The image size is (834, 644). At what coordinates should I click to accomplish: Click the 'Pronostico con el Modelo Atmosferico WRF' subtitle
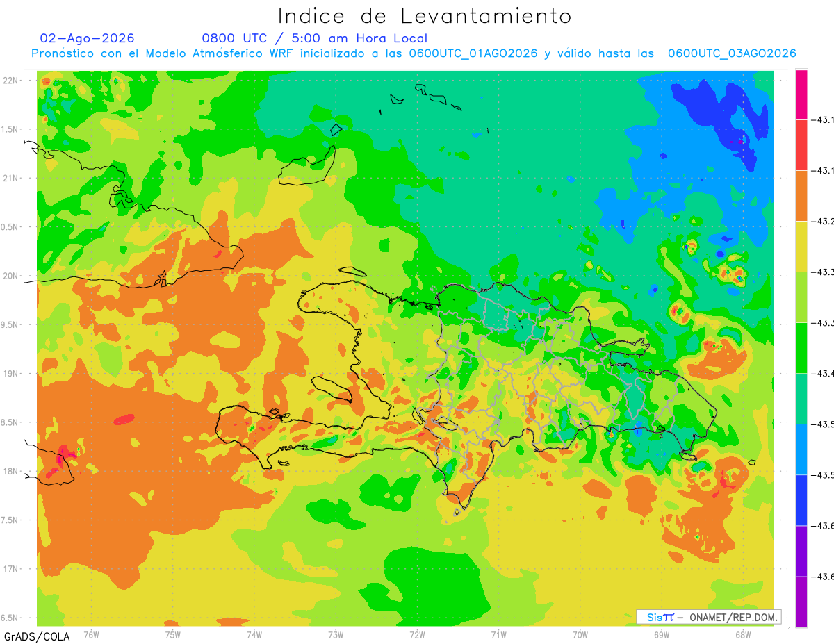point(163,53)
